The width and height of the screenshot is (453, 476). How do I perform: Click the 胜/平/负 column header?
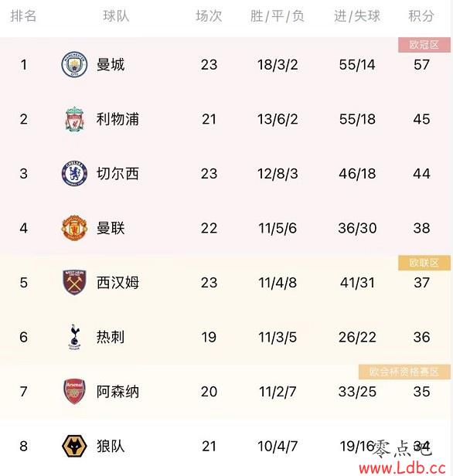(x=278, y=15)
